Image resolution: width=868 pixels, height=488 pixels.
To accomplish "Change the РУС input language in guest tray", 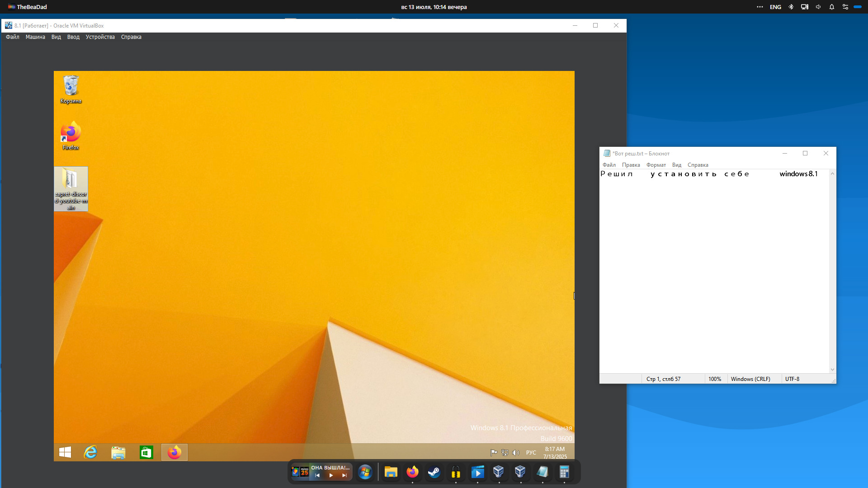I will point(531,453).
